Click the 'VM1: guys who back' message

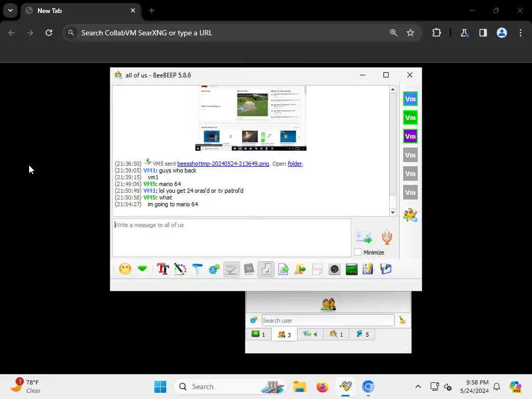pos(170,170)
